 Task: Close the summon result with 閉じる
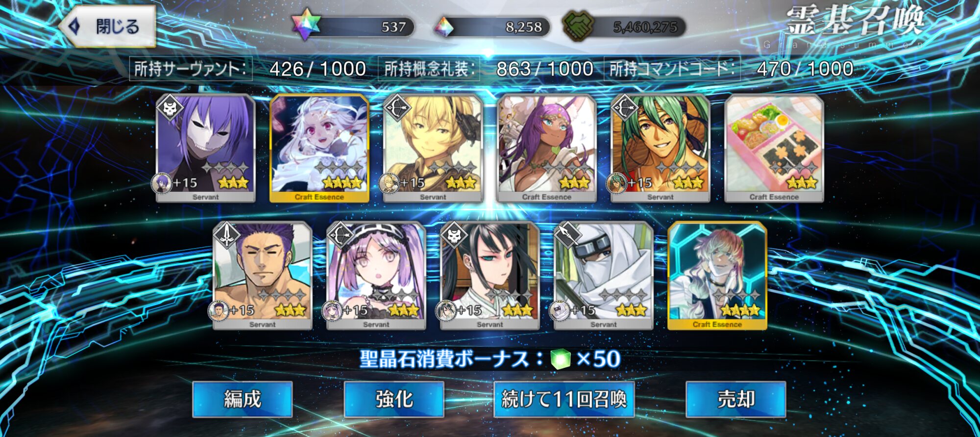click(x=108, y=26)
